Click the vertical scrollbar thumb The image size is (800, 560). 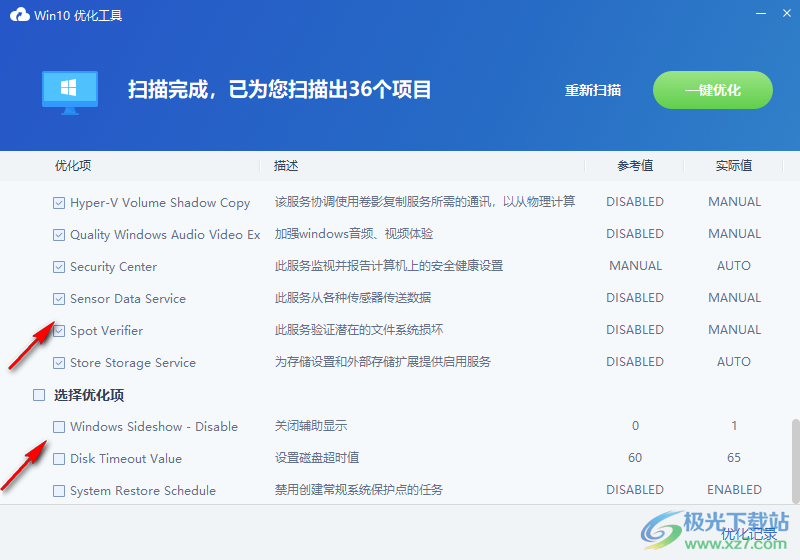(795, 461)
